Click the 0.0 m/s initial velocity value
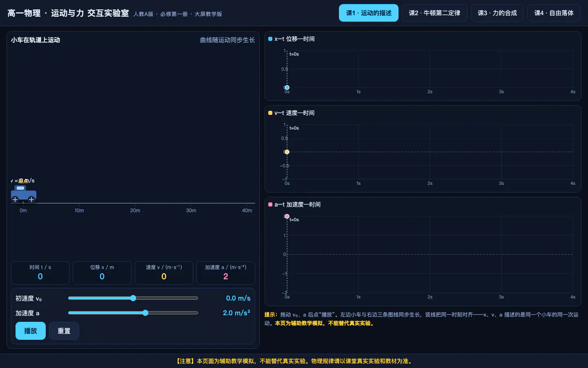The height and width of the screenshot is (368, 588). tap(238, 298)
